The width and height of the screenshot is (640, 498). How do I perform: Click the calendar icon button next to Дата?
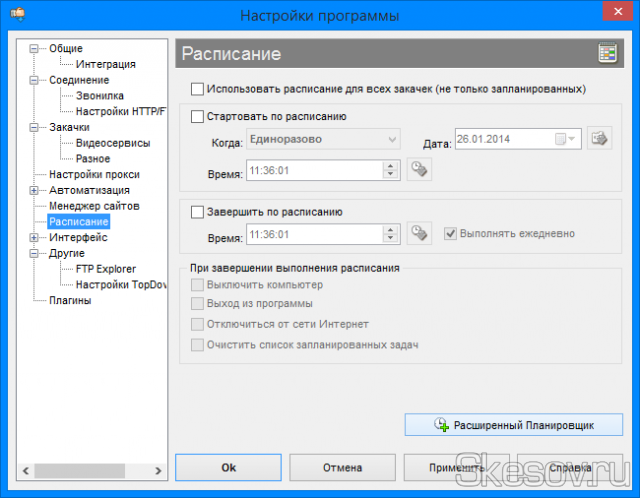[x=599, y=139]
